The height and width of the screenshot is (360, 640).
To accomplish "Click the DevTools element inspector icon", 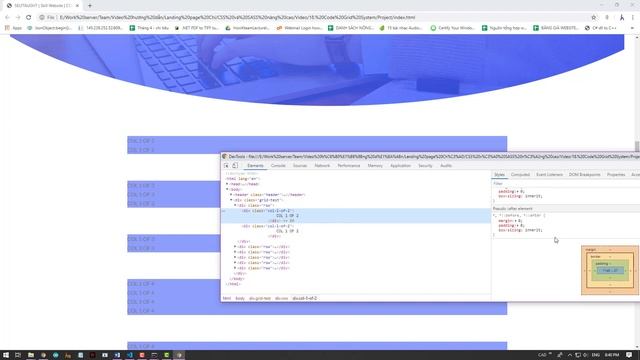I will pos(226,166).
